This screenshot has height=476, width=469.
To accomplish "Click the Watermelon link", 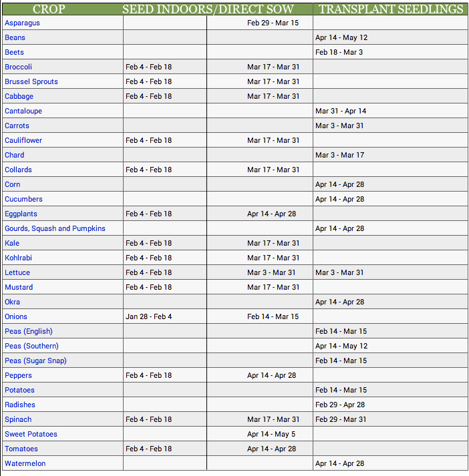I will (25, 463).
